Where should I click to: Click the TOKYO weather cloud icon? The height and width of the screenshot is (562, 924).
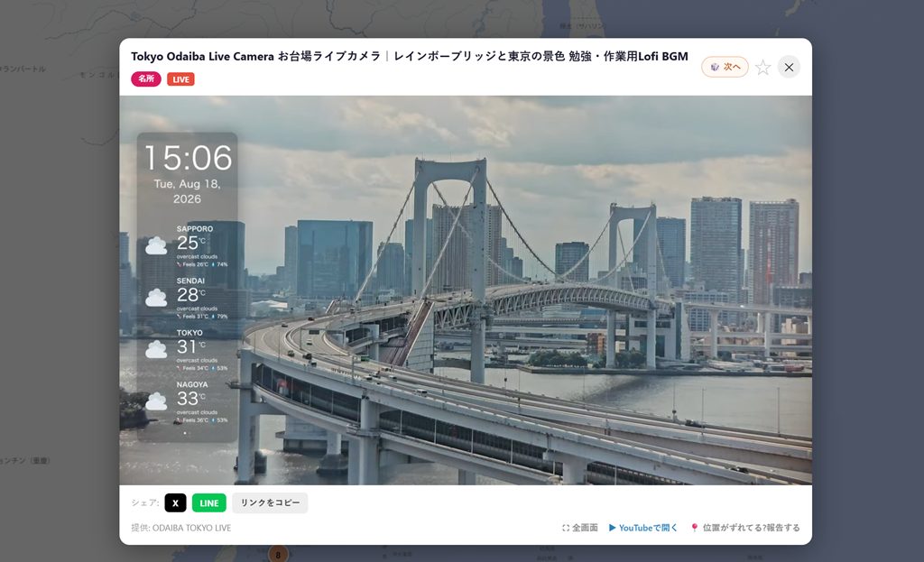(156, 349)
